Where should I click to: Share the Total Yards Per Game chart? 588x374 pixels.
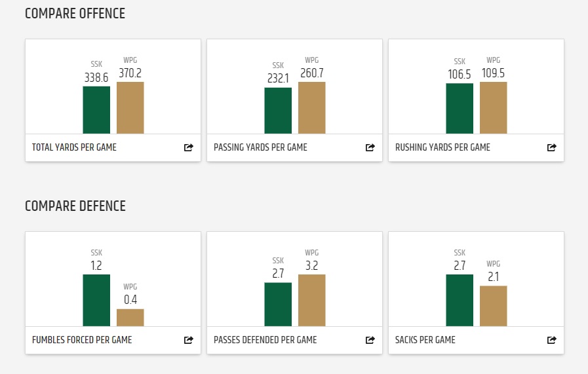tap(189, 147)
